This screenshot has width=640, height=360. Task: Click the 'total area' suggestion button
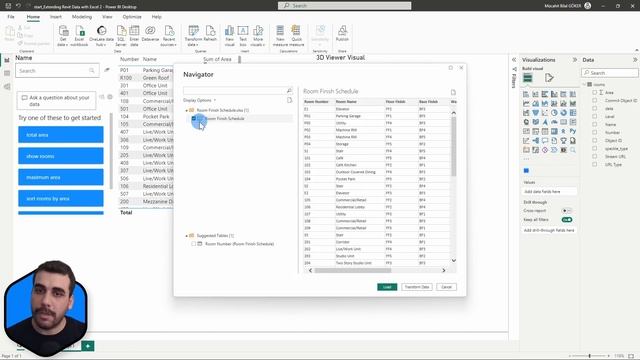(x=61, y=135)
